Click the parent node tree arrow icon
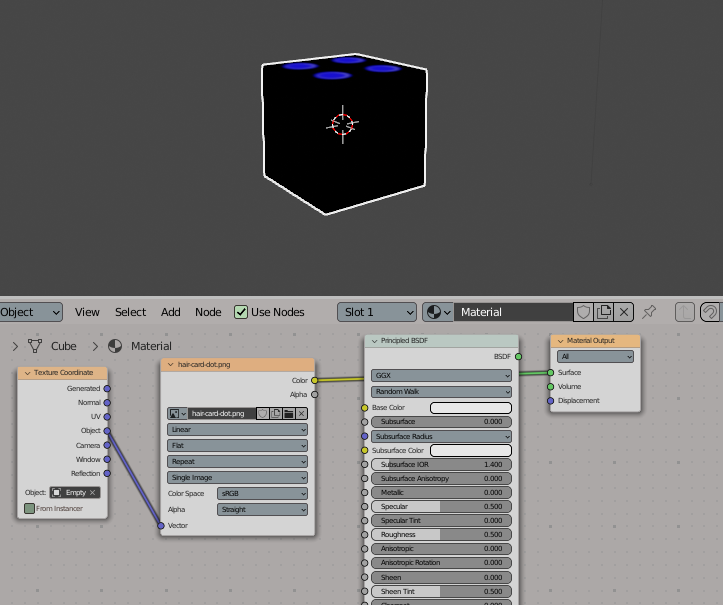The width and height of the screenshot is (723, 605). click(x=685, y=312)
